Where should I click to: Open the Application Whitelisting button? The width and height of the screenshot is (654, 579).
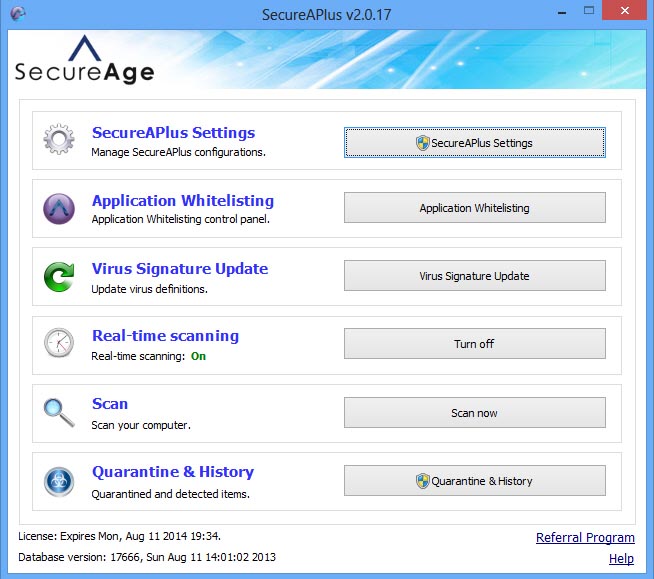pyautogui.click(x=474, y=208)
